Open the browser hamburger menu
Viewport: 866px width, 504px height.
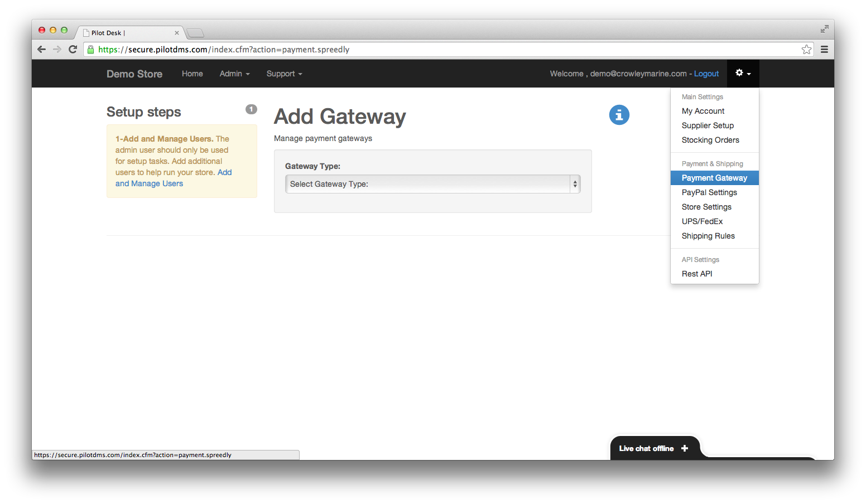(824, 49)
